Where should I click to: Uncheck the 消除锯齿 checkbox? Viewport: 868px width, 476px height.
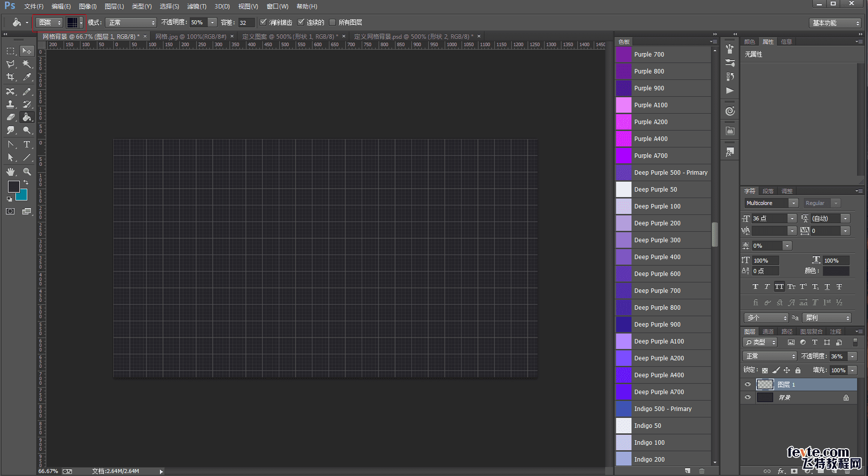pos(263,22)
